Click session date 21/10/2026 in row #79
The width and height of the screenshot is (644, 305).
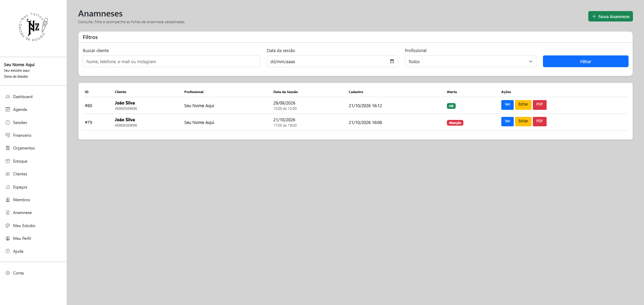pyautogui.click(x=284, y=120)
